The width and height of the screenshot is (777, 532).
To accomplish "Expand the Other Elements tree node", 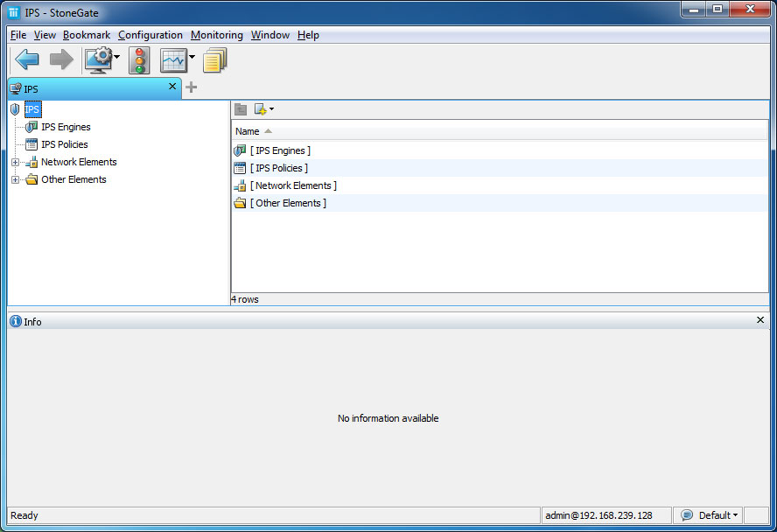I will (16, 179).
